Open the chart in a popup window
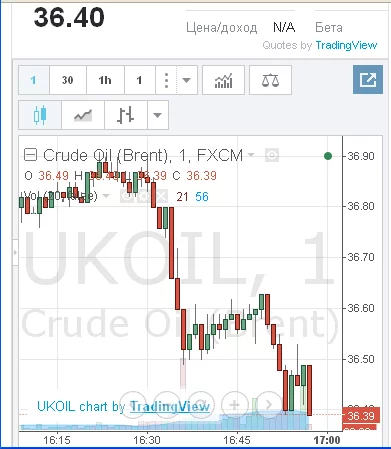Viewport: 391px width, 449px height. [x=368, y=80]
